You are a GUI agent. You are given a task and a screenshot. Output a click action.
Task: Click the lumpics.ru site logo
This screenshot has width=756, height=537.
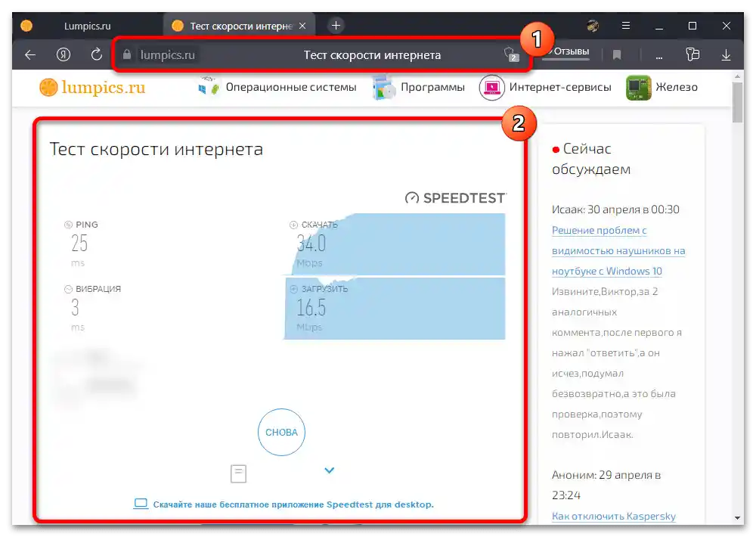coord(92,87)
